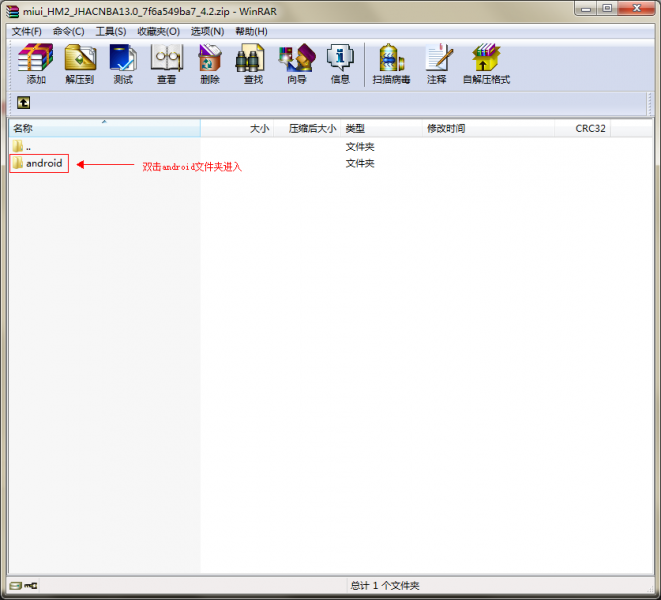Image resolution: width=661 pixels, height=600 pixels.
Task: Select the parent '..' folder row
Action: tap(22, 147)
